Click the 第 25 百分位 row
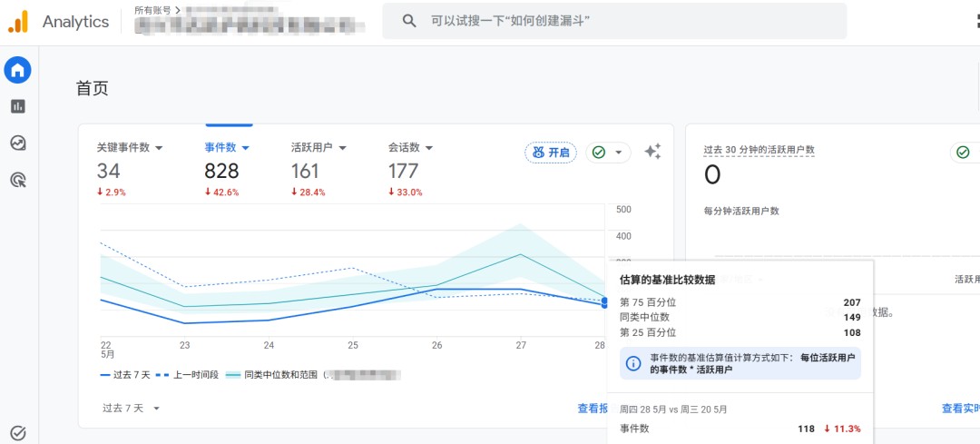This screenshot has height=444, width=980. click(740, 332)
